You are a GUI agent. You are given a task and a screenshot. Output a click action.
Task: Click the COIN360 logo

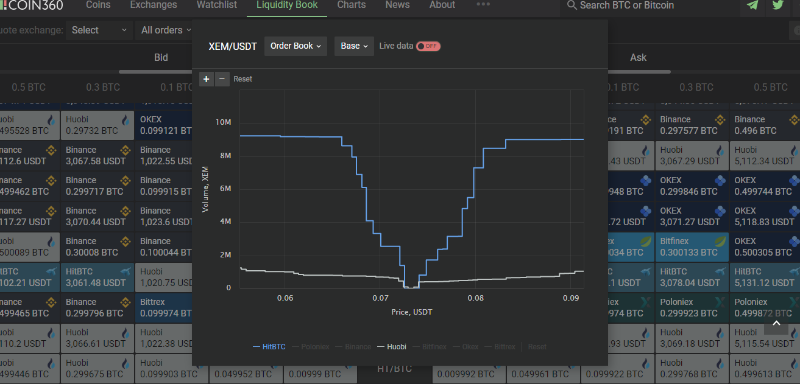(x=32, y=5)
